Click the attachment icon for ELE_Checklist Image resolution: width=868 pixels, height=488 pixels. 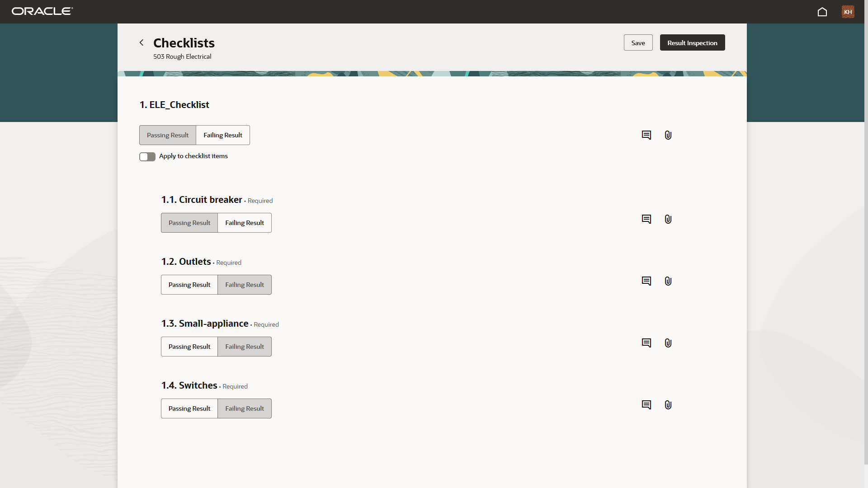[668, 135]
